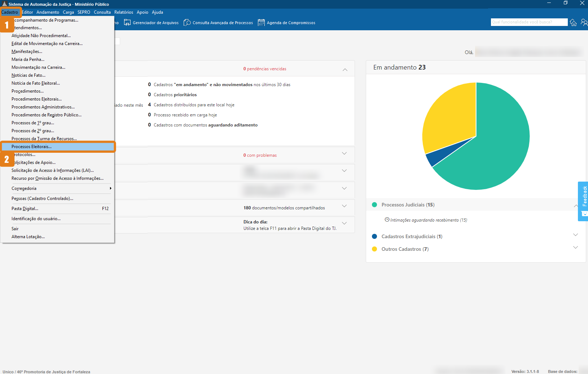Open the Feedback side tab
The height and width of the screenshot is (374, 588).
[x=583, y=201]
